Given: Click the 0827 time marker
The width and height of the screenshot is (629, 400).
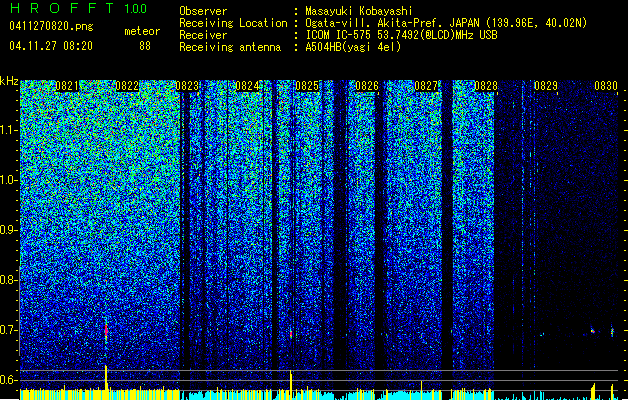Looking at the screenshot, I should tap(426, 86).
